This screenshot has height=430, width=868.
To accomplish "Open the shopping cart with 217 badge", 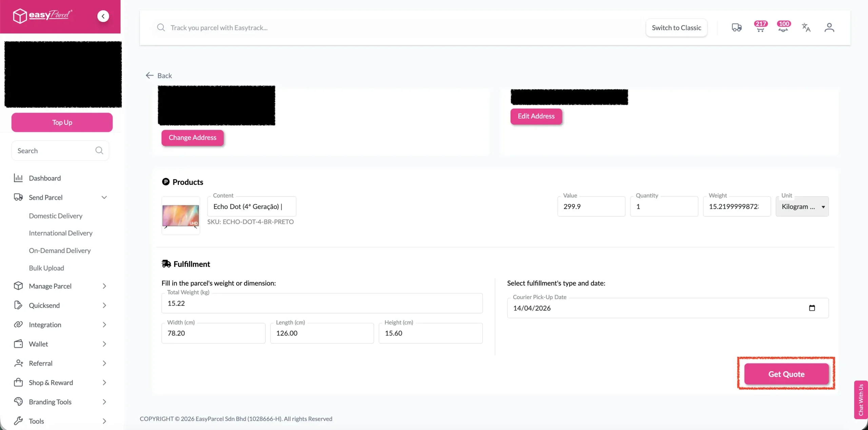I will [x=761, y=27].
